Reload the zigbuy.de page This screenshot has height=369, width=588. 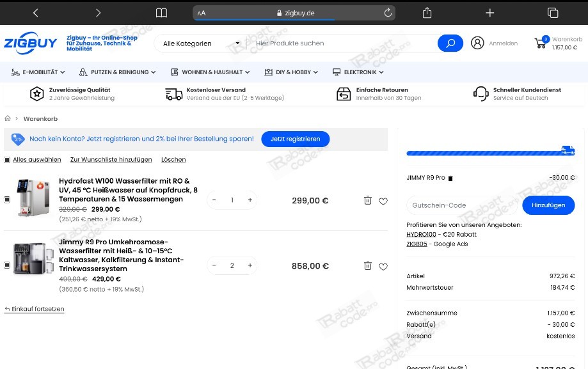coord(388,13)
